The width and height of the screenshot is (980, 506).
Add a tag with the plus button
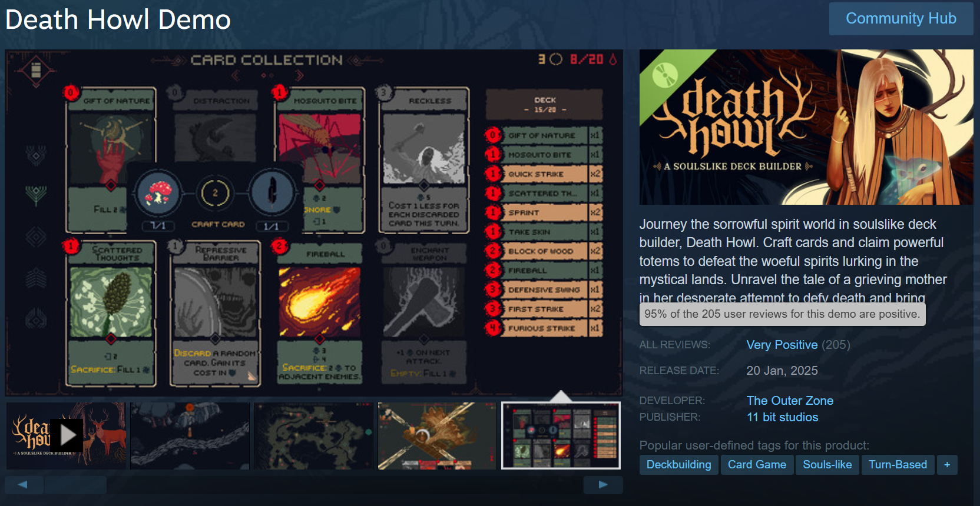coord(947,465)
